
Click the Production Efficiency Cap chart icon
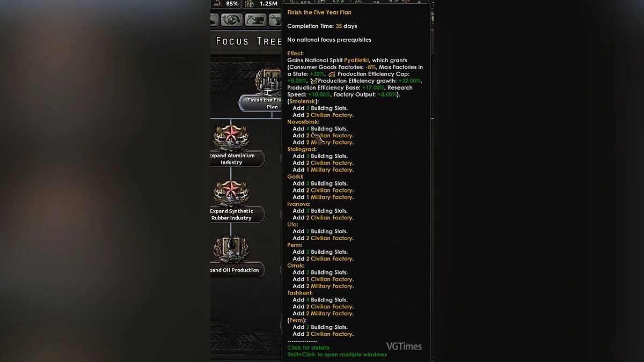(x=332, y=75)
